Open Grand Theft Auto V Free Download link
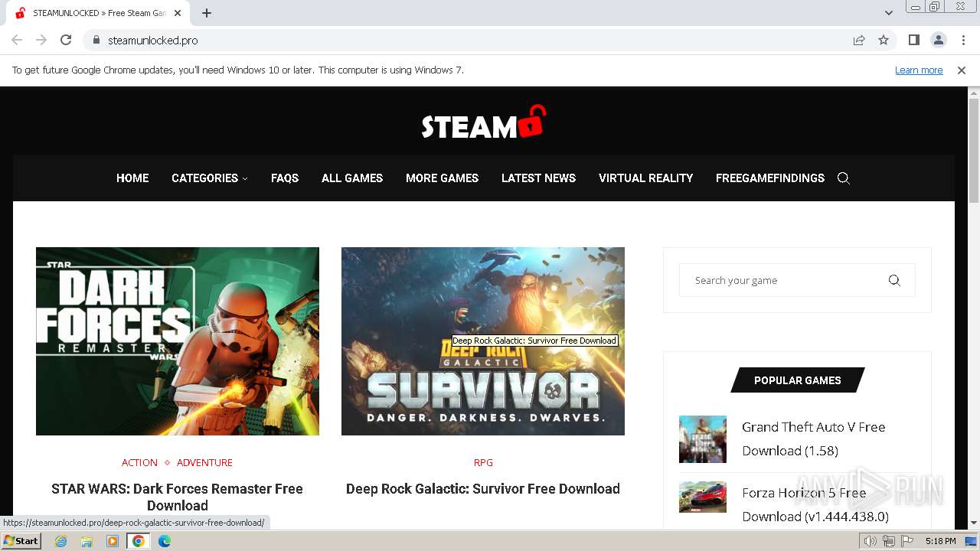 tap(813, 439)
